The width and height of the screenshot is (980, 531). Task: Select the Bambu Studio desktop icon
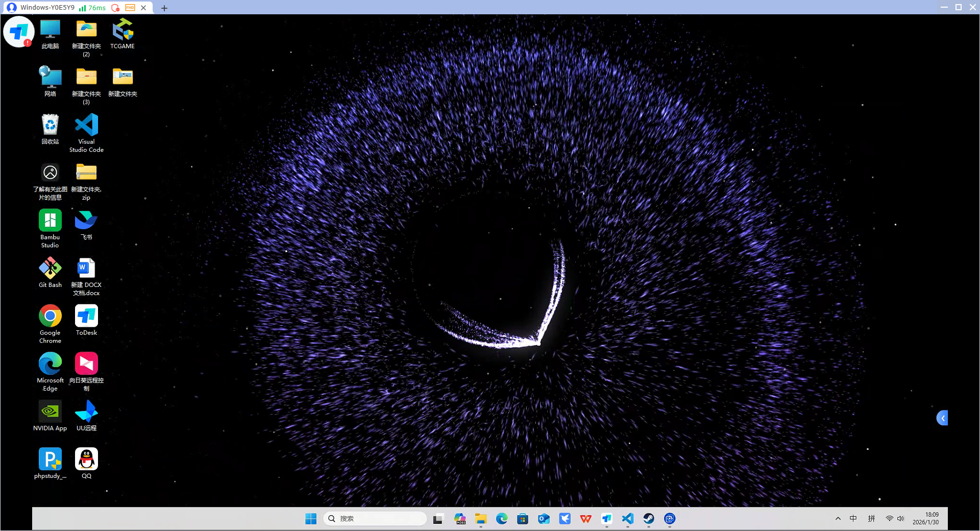50,228
